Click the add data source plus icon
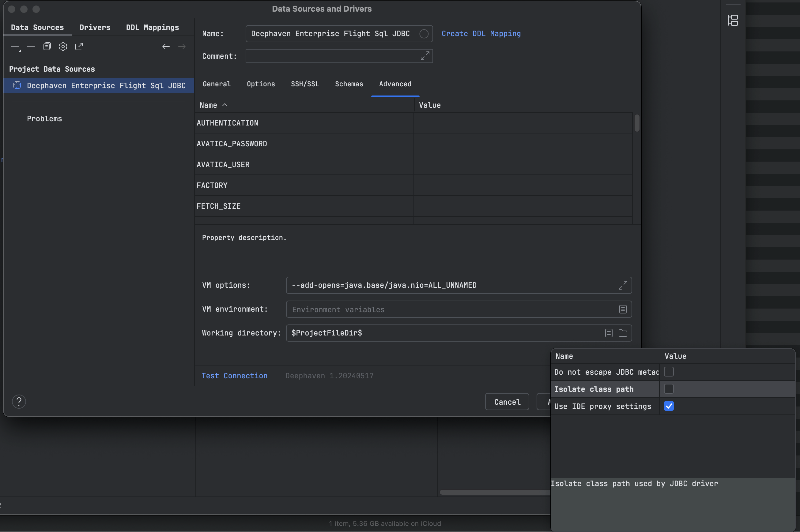Image resolution: width=800 pixels, height=532 pixels. [x=15, y=47]
